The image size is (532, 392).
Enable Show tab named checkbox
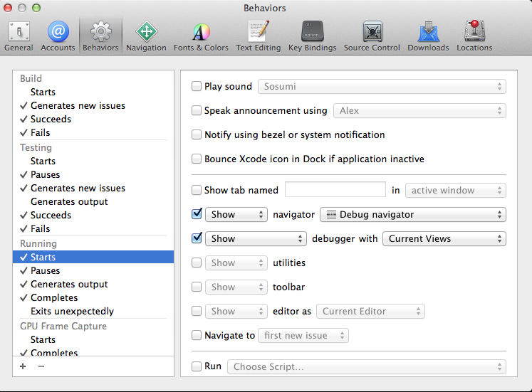(197, 190)
